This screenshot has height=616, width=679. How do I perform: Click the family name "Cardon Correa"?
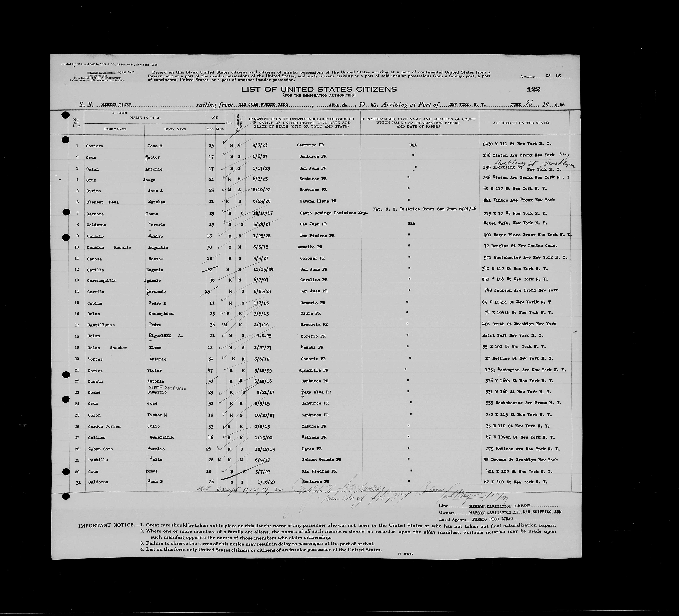(x=104, y=426)
